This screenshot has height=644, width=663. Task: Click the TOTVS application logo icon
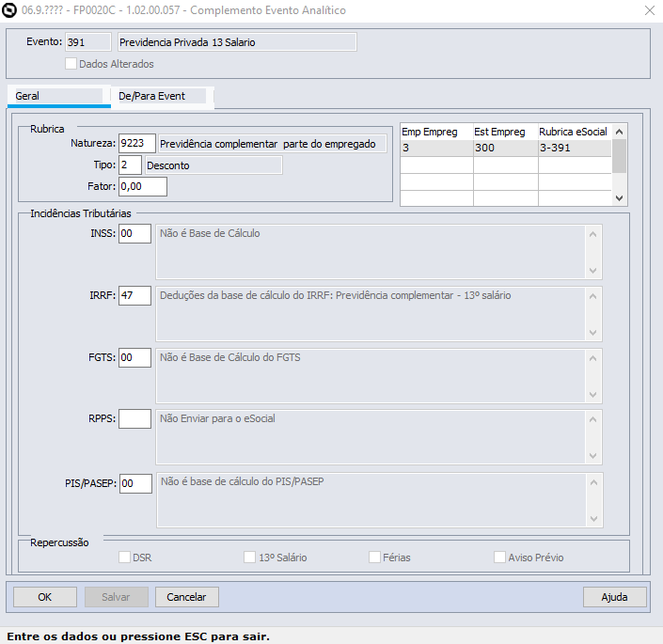click(9, 10)
